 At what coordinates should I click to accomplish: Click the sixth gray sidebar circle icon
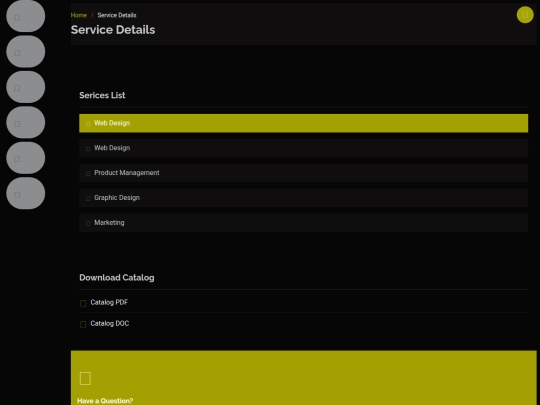point(25,194)
